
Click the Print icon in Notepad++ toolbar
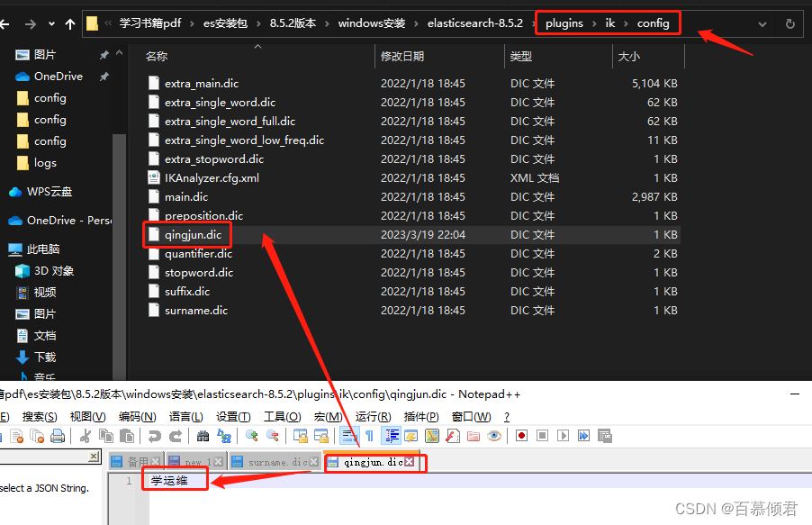(x=58, y=437)
